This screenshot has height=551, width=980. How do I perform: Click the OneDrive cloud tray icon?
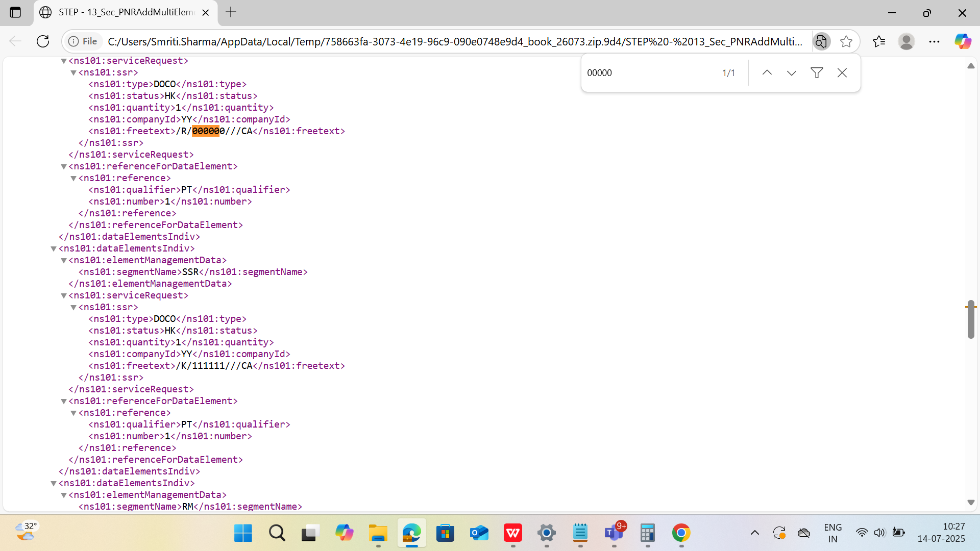(804, 533)
